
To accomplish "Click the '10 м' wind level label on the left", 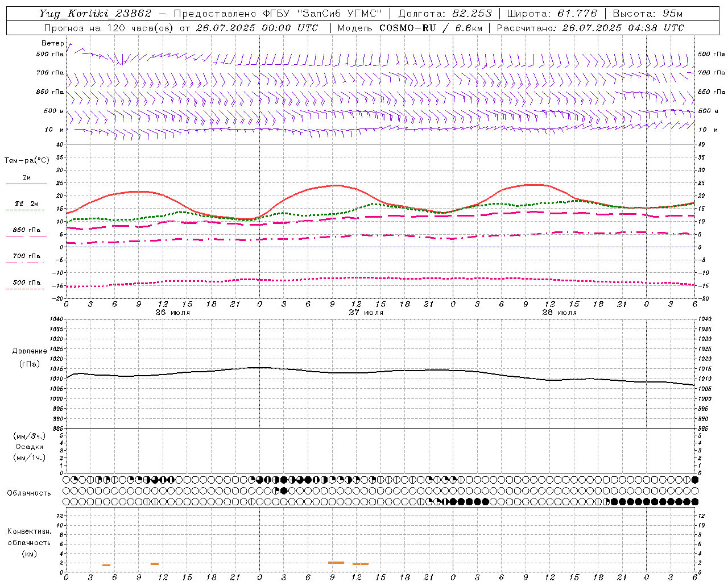I will click(54, 130).
